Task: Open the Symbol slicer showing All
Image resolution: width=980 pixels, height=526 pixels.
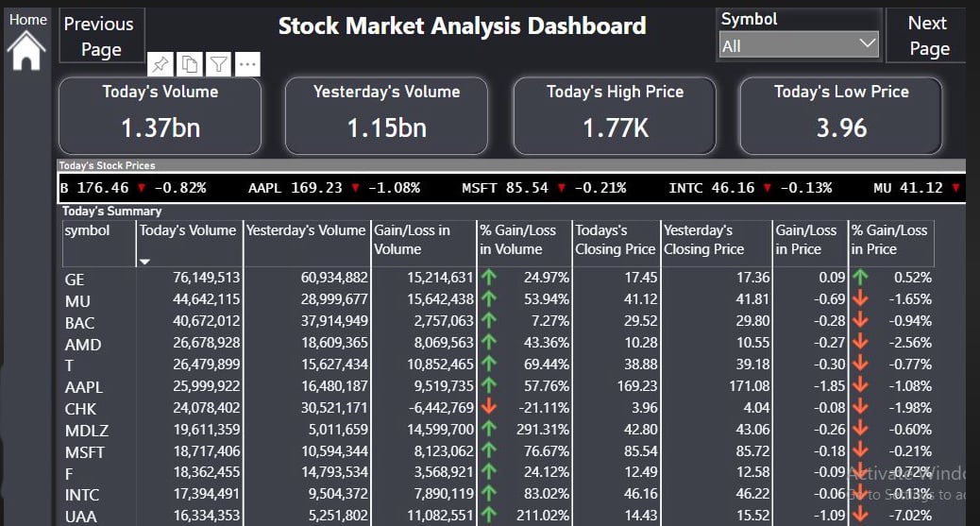Action: (x=798, y=44)
